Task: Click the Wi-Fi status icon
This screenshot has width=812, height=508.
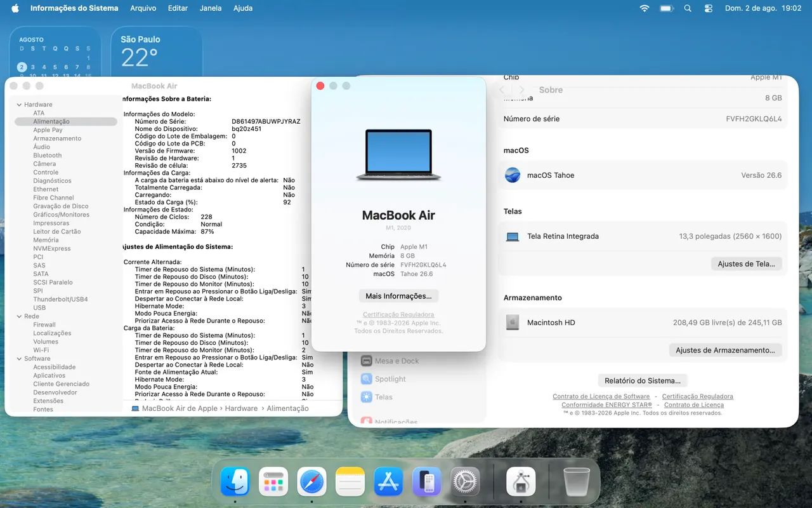Action: click(x=645, y=8)
